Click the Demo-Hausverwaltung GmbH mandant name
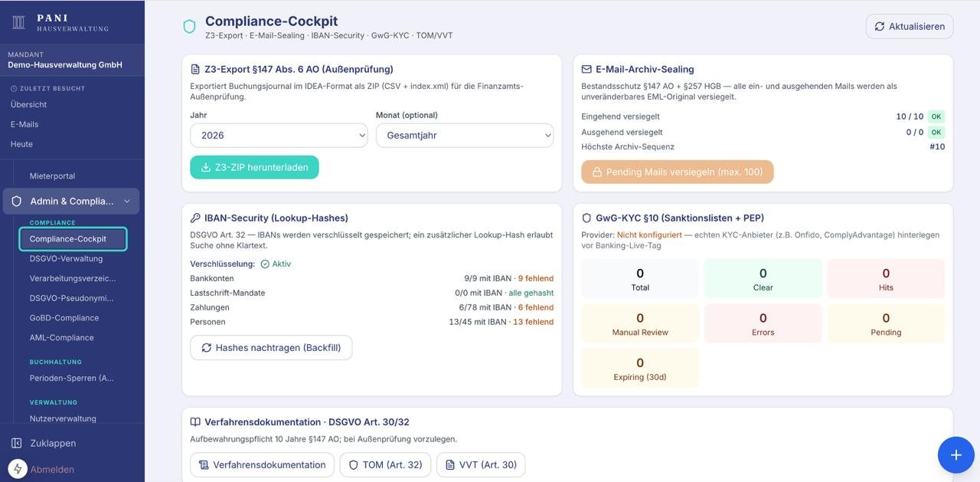Screen dimensions: 980x482 click(x=65, y=65)
